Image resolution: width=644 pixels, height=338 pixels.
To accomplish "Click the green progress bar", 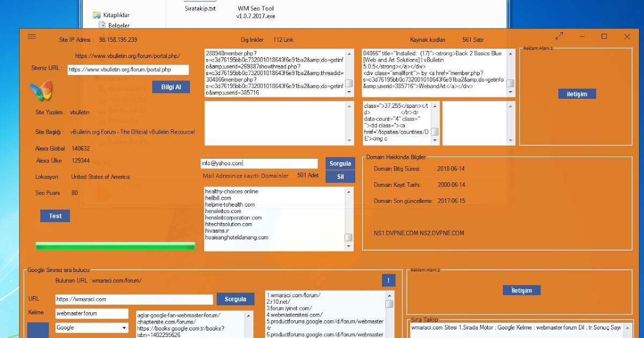I will 115,246.
